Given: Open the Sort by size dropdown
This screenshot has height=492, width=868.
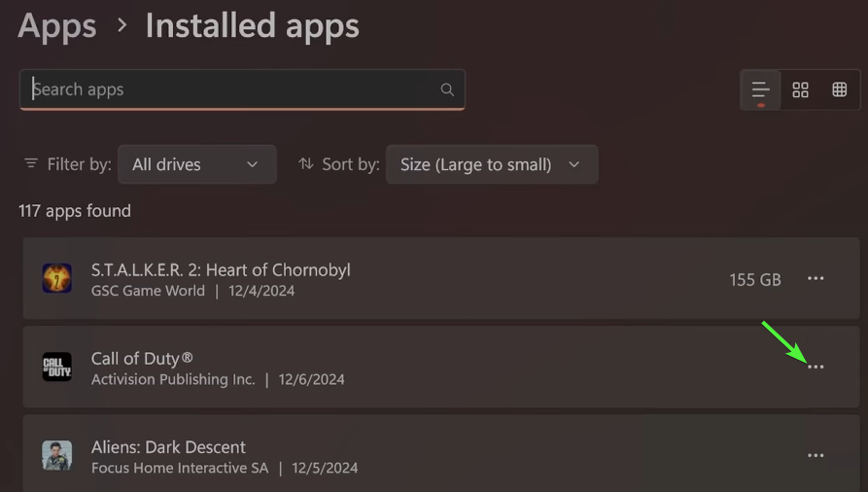Looking at the screenshot, I should click(491, 164).
